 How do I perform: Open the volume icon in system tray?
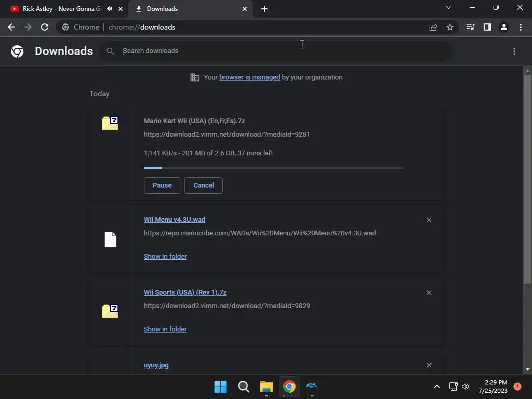465,387
